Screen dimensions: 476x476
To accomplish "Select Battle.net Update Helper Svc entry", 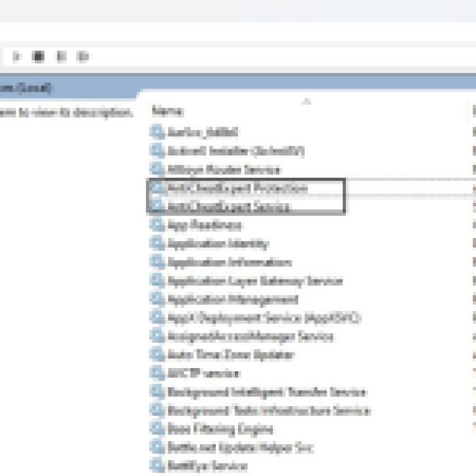I will [x=239, y=448].
